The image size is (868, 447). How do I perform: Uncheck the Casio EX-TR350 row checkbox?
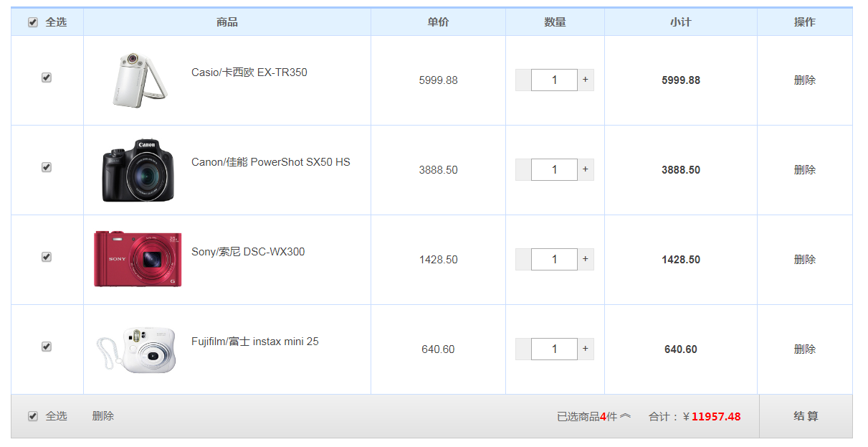pos(47,77)
